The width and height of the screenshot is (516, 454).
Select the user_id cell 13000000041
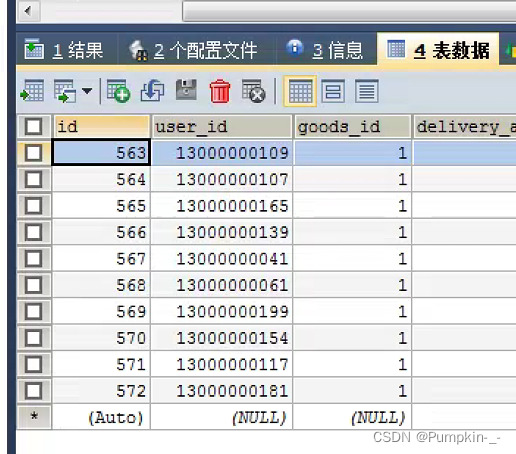tap(222, 259)
